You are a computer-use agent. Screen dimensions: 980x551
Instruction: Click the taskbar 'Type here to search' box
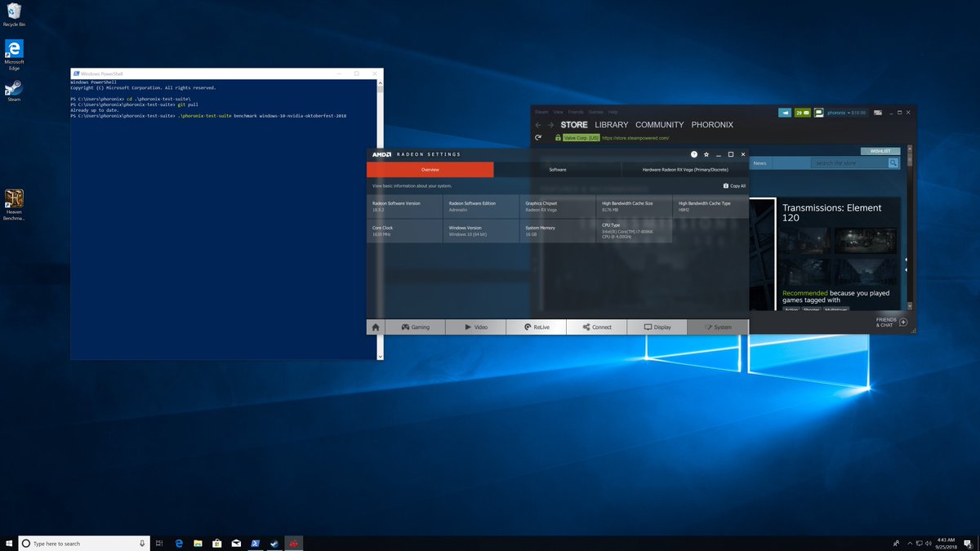(x=83, y=543)
